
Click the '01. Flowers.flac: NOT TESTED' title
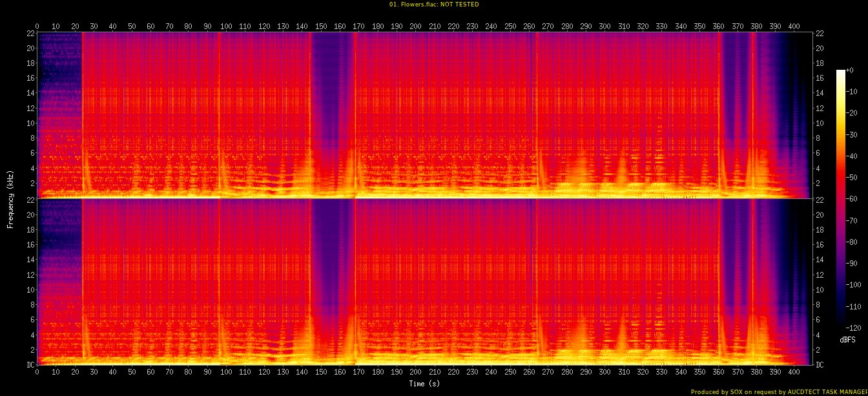(434, 5)
